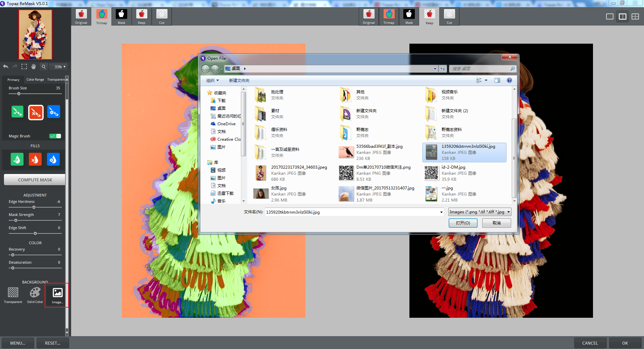Show Mask view in left pane
Image resolution: width=644 pixels, height=349 pixels.
click(121, 16)
